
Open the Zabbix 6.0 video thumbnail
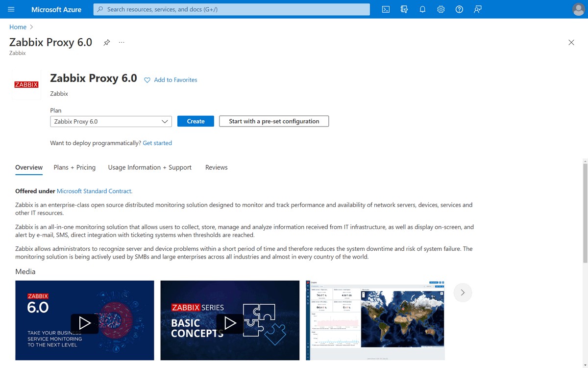84,323
